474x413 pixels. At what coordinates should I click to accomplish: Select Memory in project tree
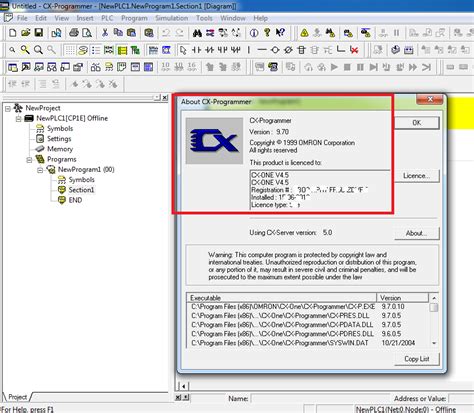coord(60,149)
